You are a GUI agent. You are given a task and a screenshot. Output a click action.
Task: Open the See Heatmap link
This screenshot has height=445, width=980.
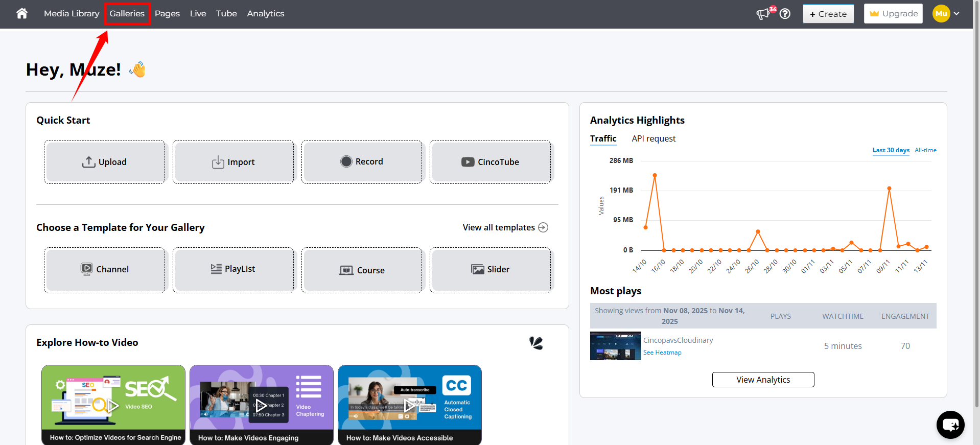662,353
